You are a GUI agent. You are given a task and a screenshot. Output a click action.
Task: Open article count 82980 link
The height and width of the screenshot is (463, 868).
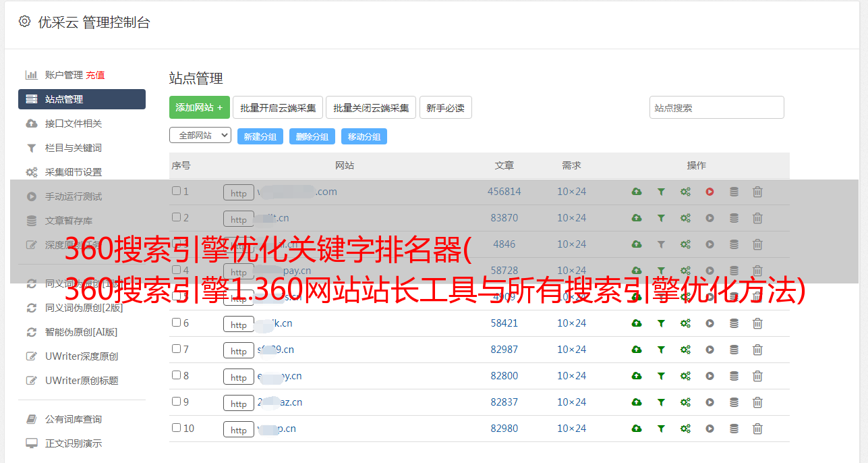point(504,429)
